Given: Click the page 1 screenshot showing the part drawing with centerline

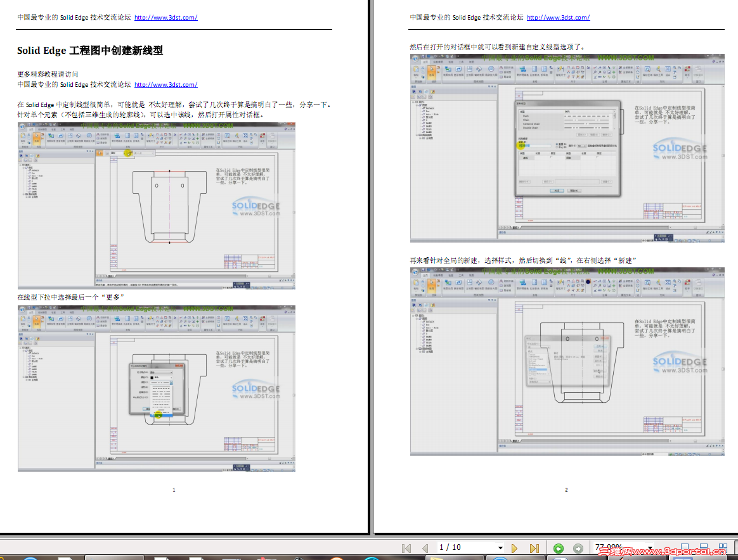Looking at the screenshot, I should click(x=156, y=205).
